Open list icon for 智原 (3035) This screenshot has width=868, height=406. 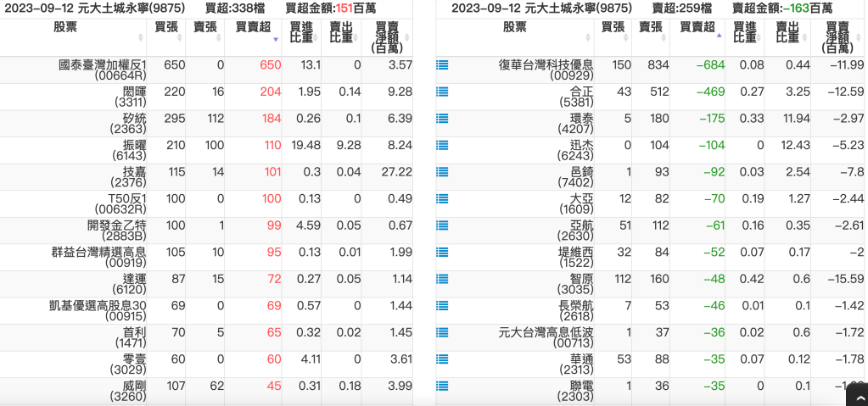442,279
